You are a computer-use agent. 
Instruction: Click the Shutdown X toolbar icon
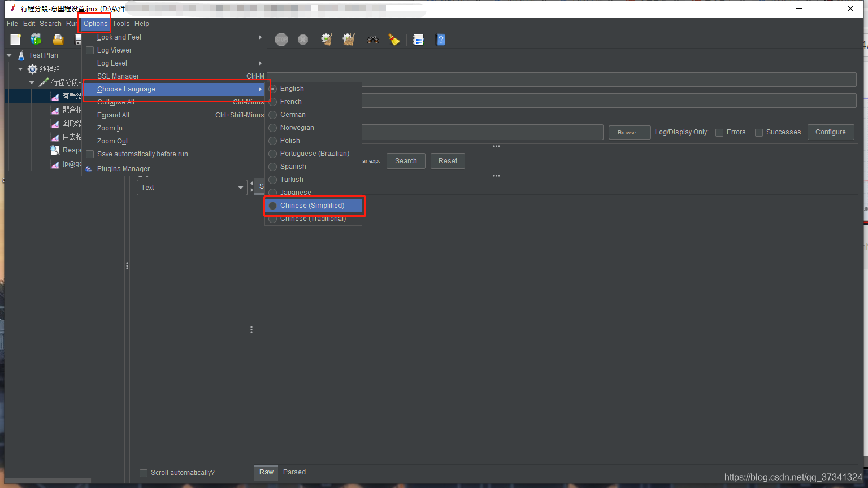tap(303, 40)
